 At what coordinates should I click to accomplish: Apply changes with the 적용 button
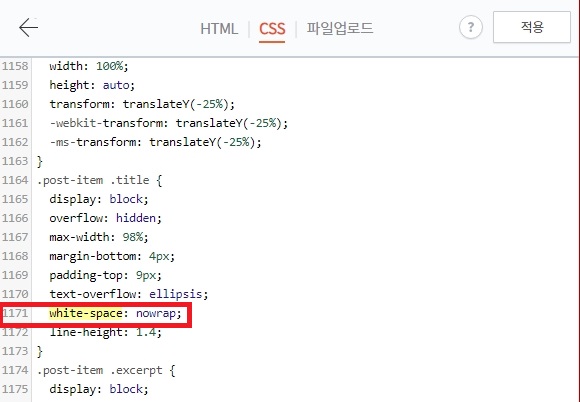click(532, 27)
